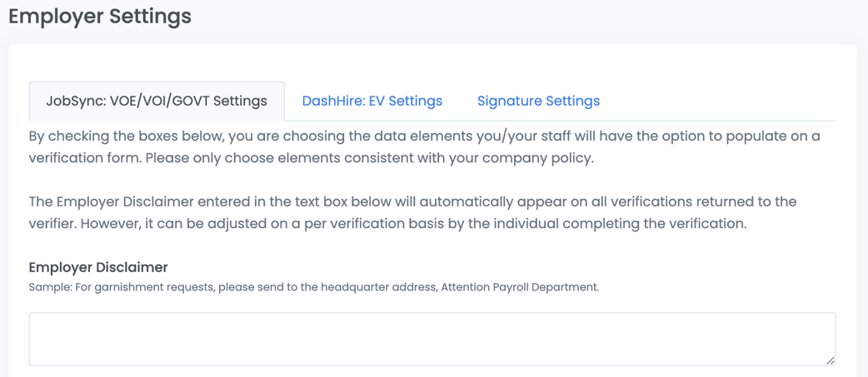Screen dimensions: 868x377
Task: Select the Signature Settings tab
Action: [538, 102]
